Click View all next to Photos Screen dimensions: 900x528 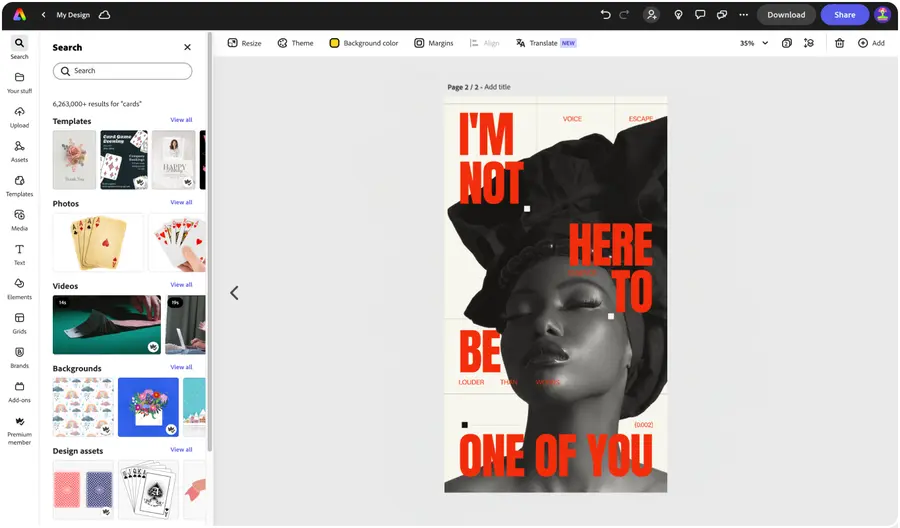click(181, 202)
